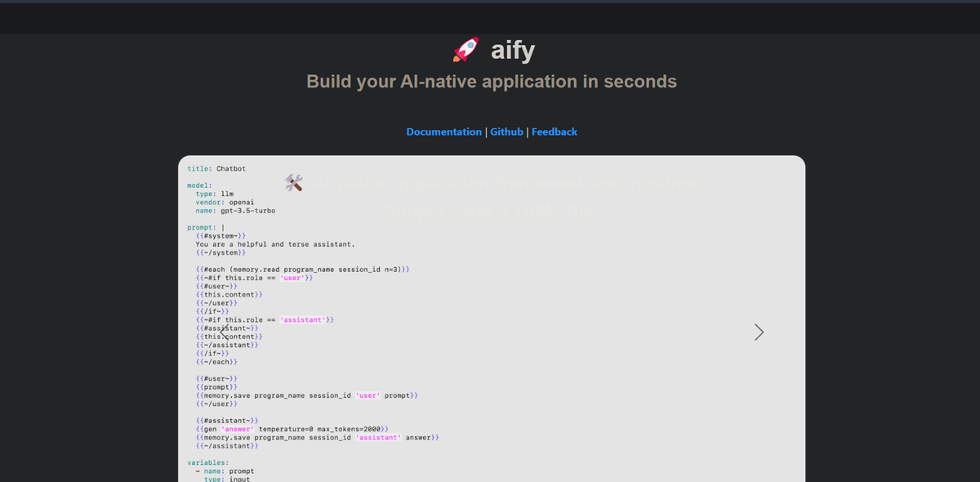980x482 pixels.
Task: Open the Documentation link
Action: click(443, 132)
